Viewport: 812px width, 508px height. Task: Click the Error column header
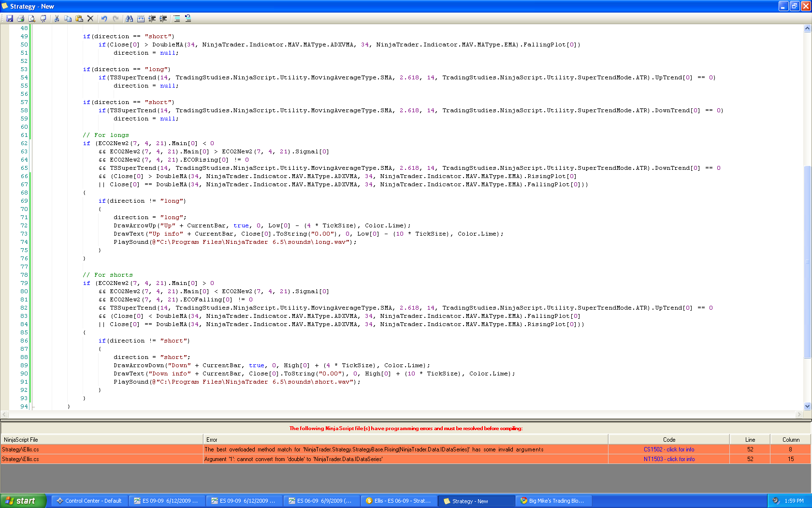click(x=406, y=440)
